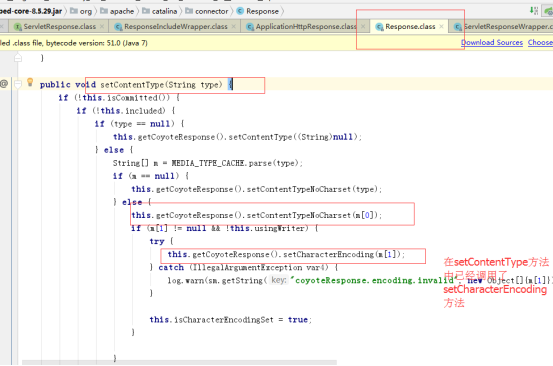Close the ResponseIncludeWrapper.class tab

(x=233, y=26)
